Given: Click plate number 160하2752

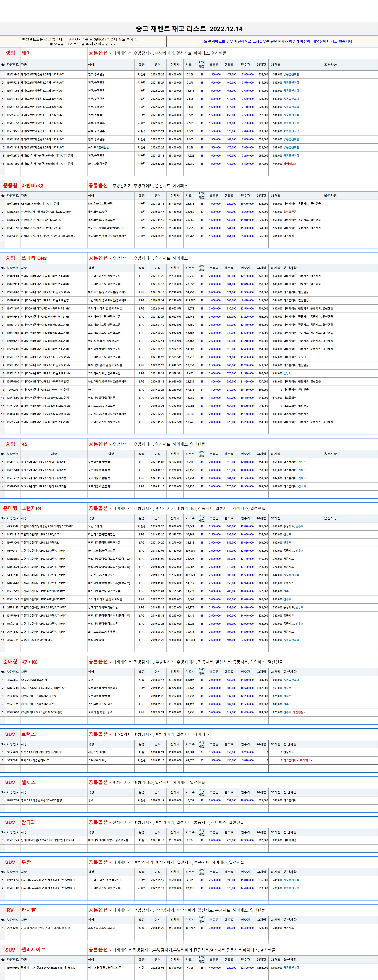Looking at the screenshot, I should (13, 204).
